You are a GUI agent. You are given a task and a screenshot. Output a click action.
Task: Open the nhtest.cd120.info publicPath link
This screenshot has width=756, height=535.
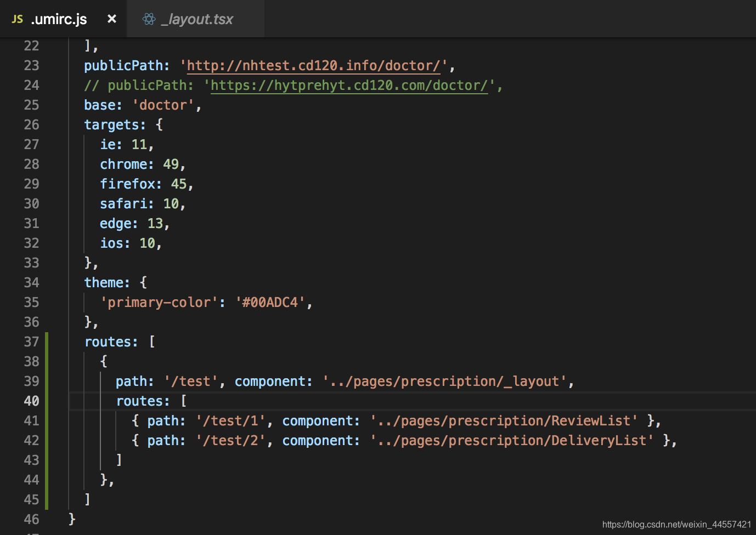[x=313, y=66]
